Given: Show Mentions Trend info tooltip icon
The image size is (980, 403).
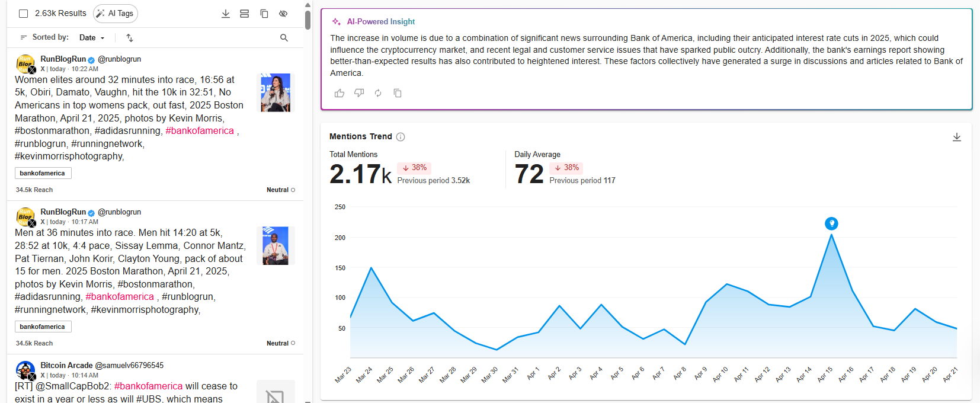Looking at the screenshot, I should pos(401,137).
